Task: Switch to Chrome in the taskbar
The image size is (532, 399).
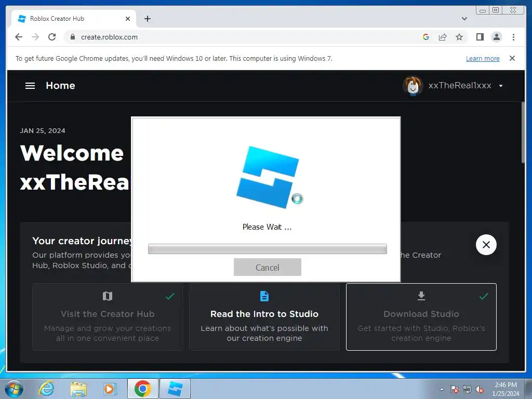Action: (142, 389)
